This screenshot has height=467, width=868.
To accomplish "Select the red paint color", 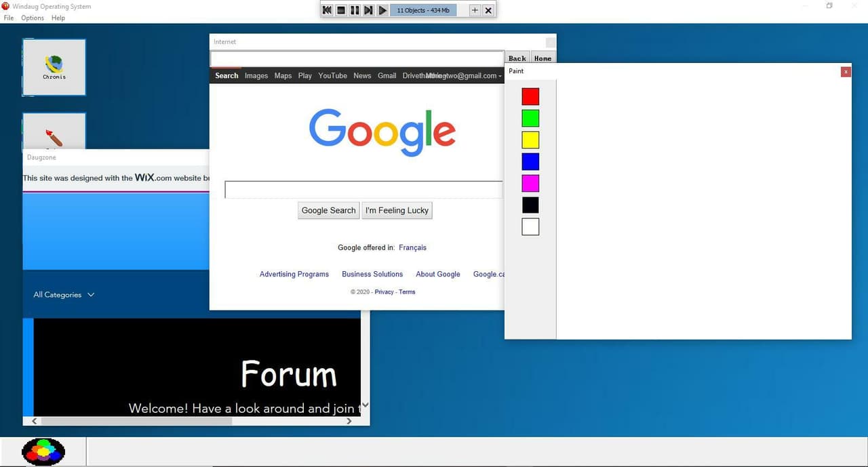I will pyautogui.click(x=530, y=96).
